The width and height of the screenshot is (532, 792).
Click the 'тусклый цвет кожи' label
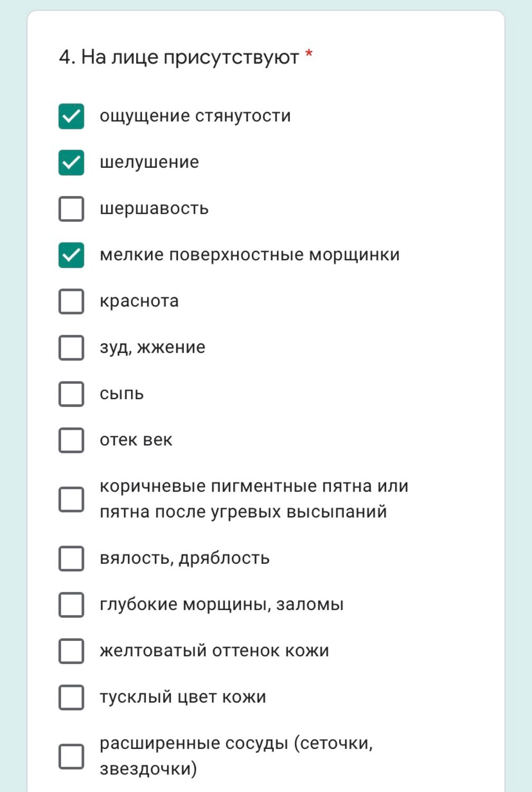183,697
